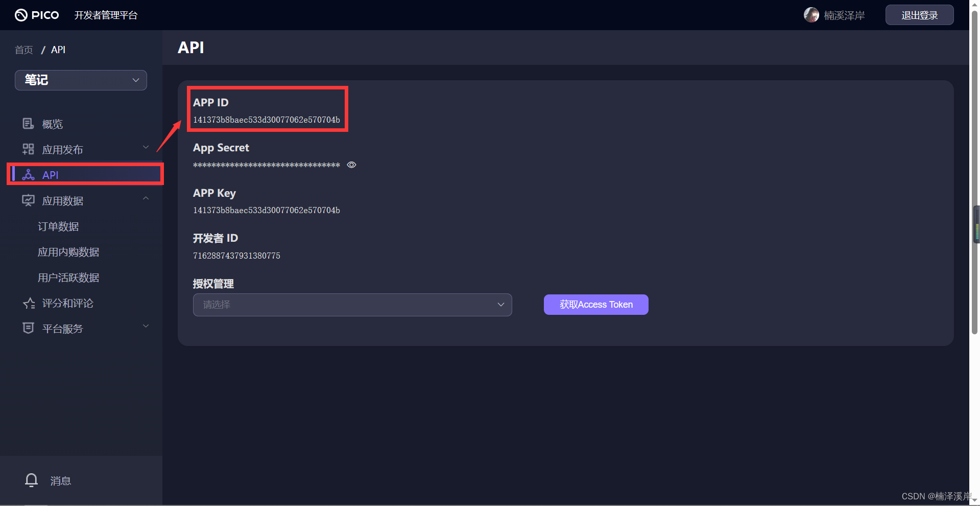Screen dimensions: 980x506
Task: Collapse the 应用数据 sidebar section
Action: pyautogui.click(x=146, y=199)
